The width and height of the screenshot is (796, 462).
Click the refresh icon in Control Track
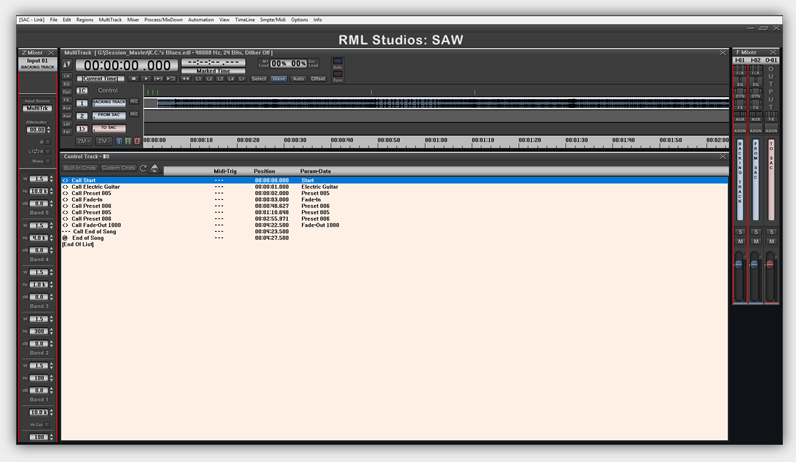click(x=143, y=168)
